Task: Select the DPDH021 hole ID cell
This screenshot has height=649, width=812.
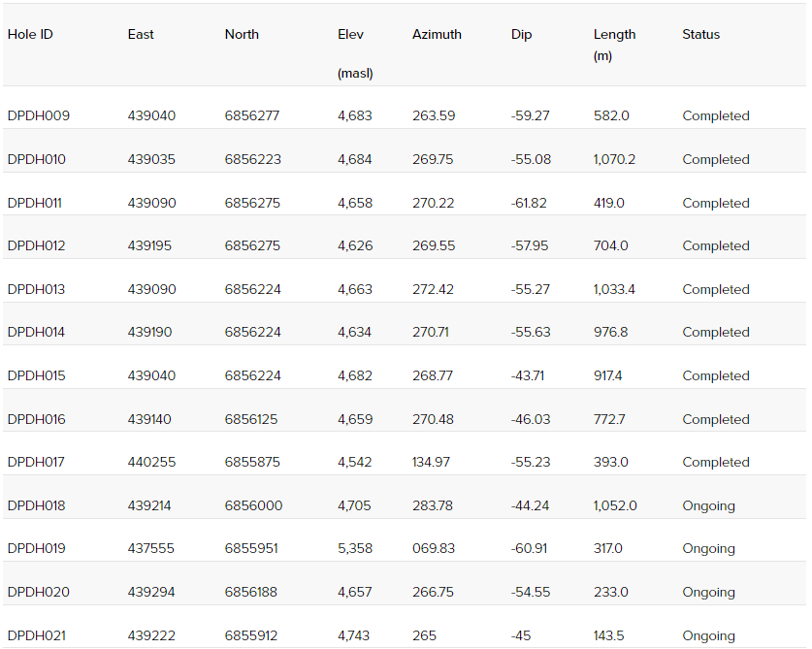Action: point(37,635)
